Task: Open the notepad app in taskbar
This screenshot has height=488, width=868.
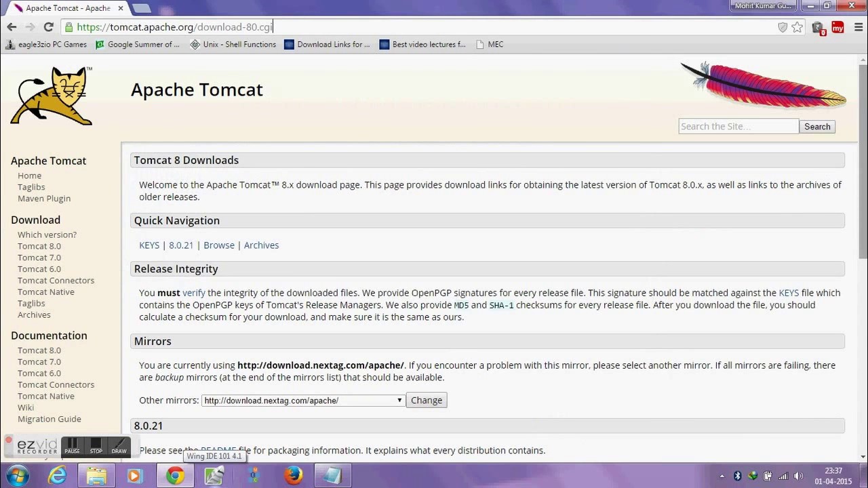Action: [332, 476]
